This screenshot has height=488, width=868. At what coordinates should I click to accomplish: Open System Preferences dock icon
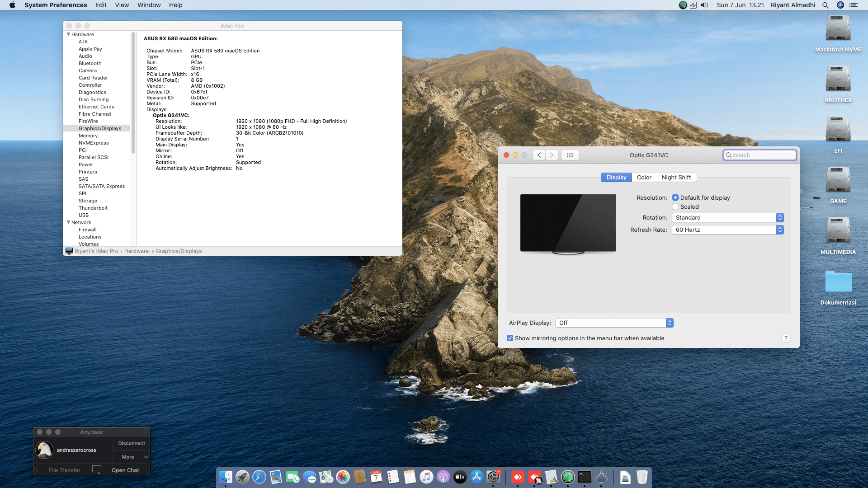pos(493,477)
